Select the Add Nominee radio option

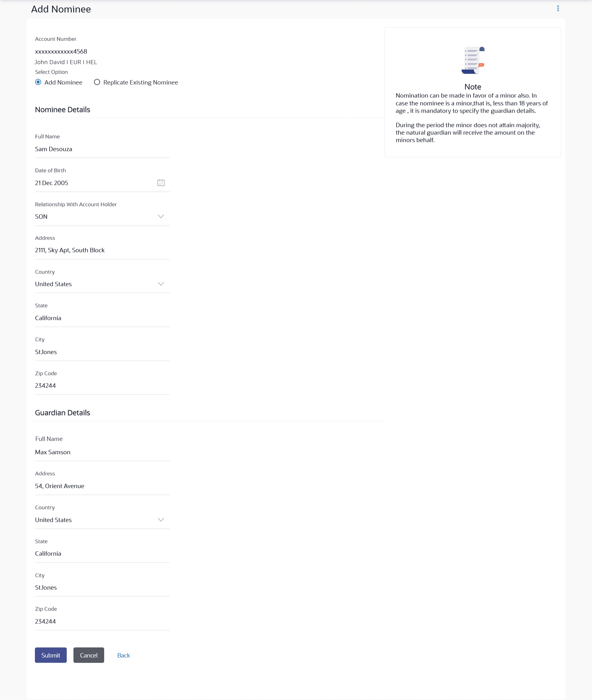pos(38,82)
